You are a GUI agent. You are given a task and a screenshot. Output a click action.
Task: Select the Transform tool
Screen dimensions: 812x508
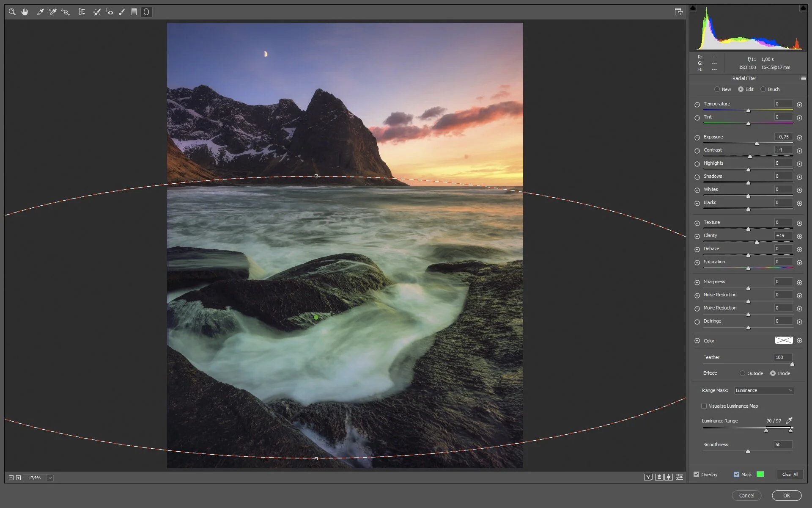(x=82, y=12)
